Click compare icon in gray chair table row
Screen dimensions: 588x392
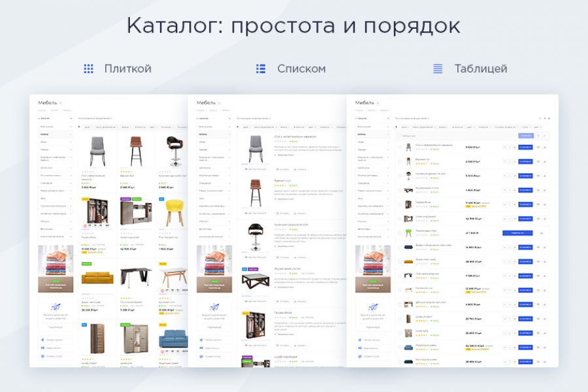tap(544, 148)
